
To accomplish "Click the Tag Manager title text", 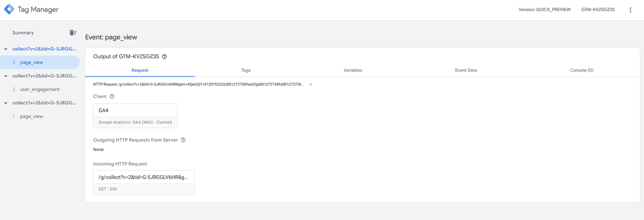I will (38, 10).
